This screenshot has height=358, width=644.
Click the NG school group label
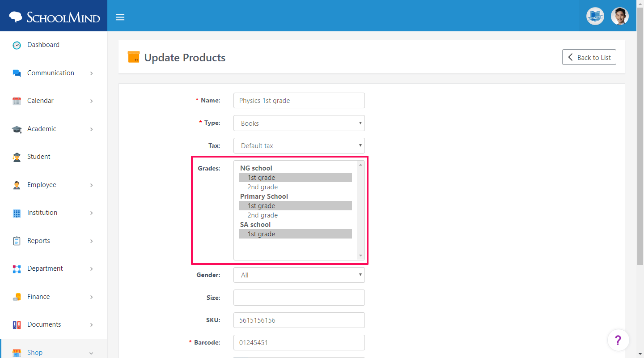[x=256, y=168]
